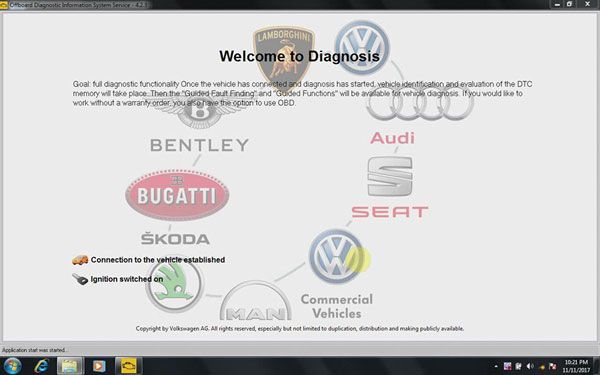Show hidden system tray icons arrow
Screen dimensions: 600x375
coord(496,367)
